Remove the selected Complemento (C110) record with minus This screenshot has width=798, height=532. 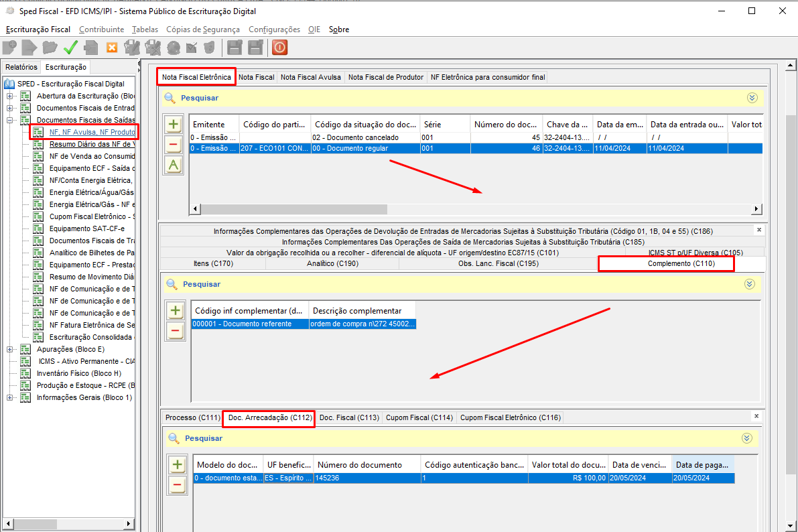point(175,330)
